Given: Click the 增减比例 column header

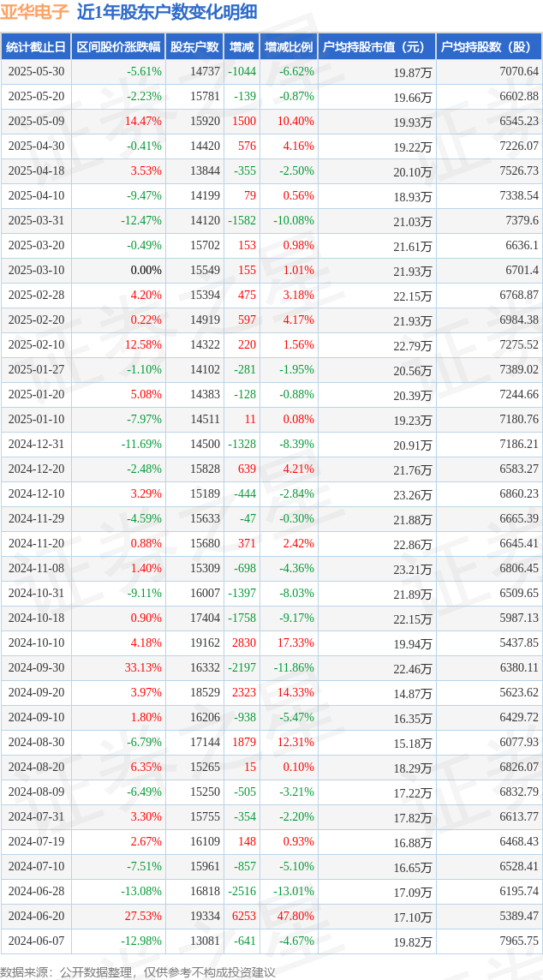Looking at the screenshot, I should [x=289, y=47].
